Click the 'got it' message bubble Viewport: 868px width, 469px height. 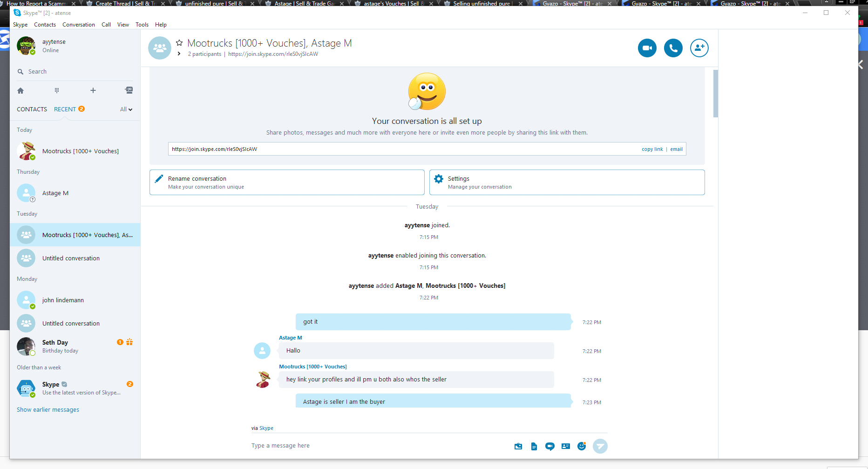pyautogui.click(x=433, y=322)
